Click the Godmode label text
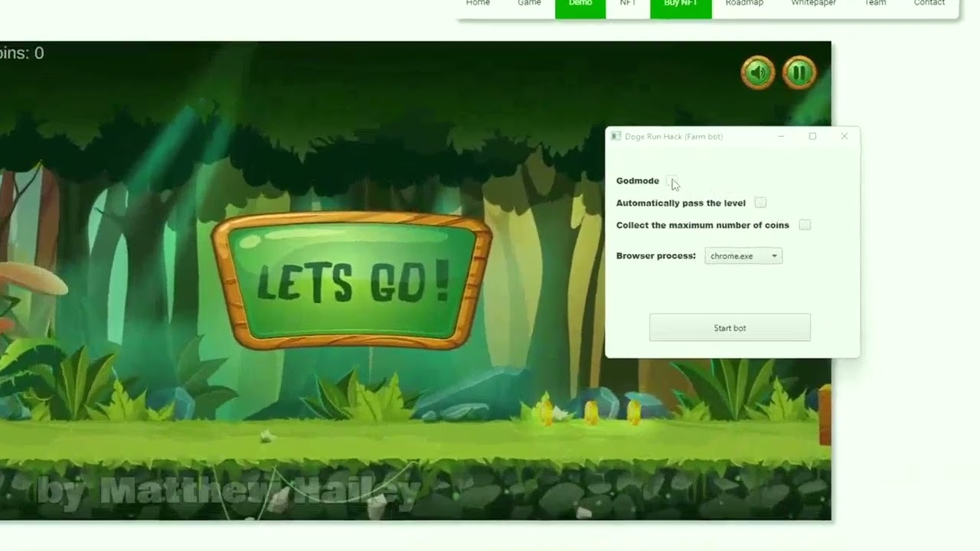The height and width of the screenshot is (551, 980). point(638,181)
